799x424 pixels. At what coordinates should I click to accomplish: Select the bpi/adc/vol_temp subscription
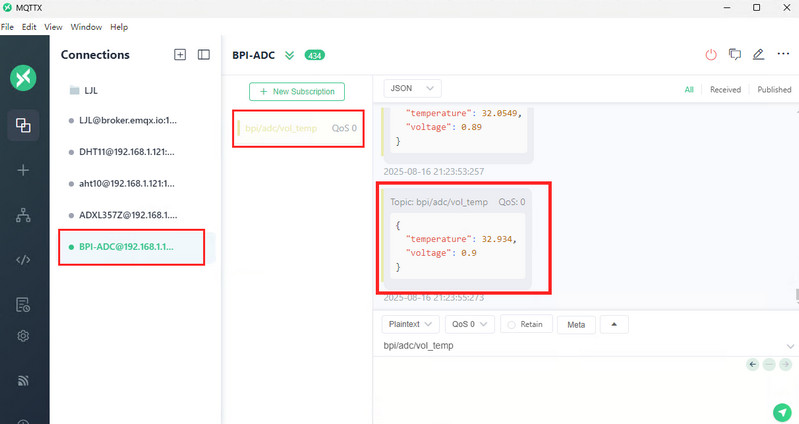pyautogui.click(x=298, y=128)
